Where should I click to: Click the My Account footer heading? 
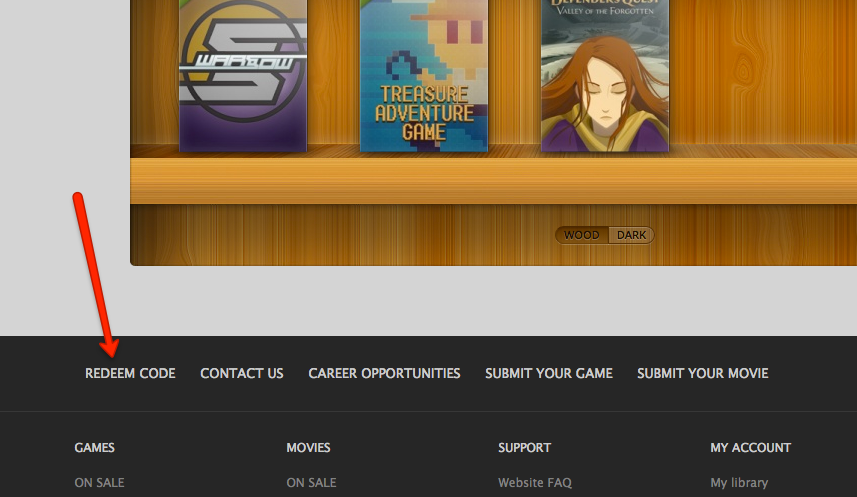pos(750,448)
